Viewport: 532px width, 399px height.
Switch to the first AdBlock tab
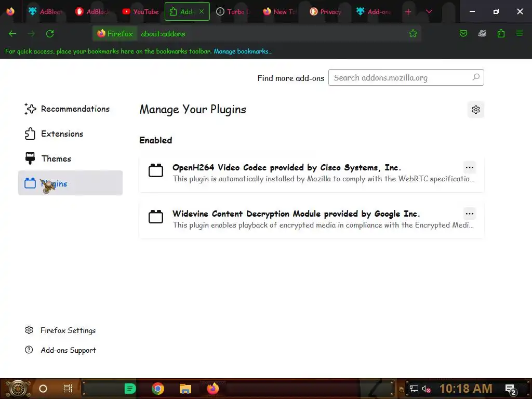click(46, 11)
